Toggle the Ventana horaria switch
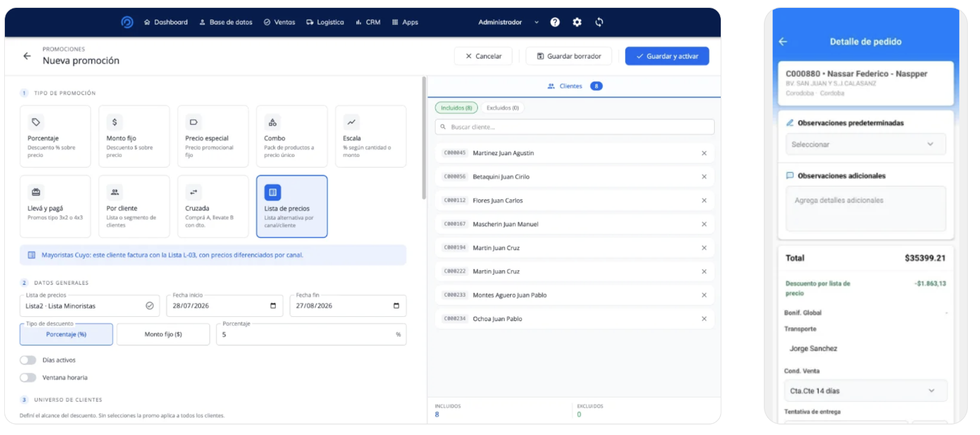 pyautogui.click(x=28, y=377)
